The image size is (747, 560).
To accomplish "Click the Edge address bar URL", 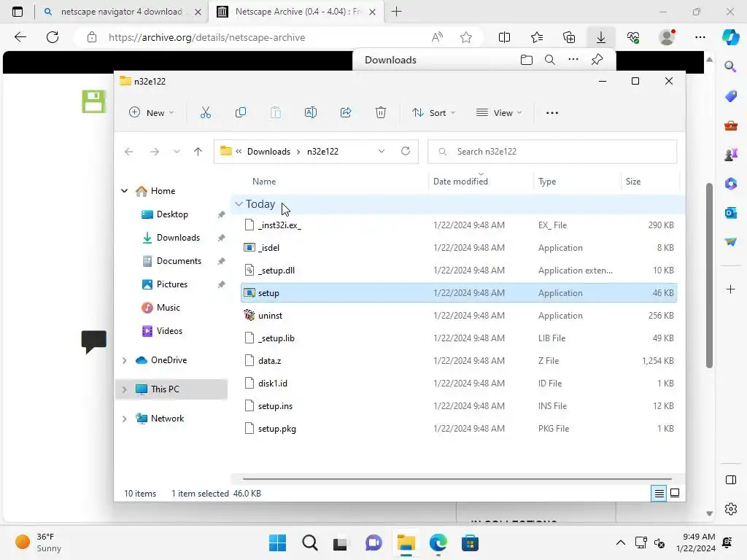I will tap(206, 38).
